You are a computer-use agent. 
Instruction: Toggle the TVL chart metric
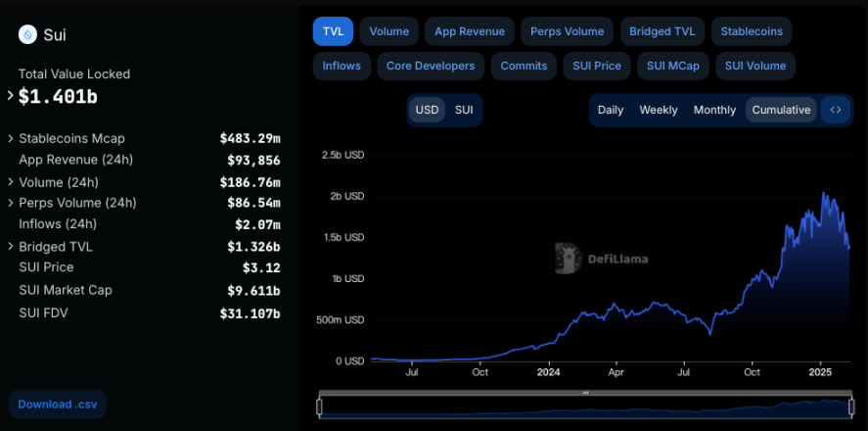[x=333, y=31]
